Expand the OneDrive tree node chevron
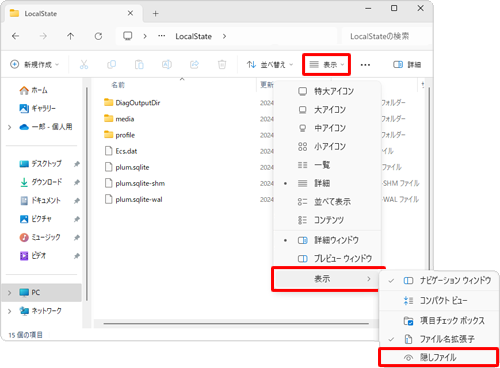This screenshot has height=368, width=500. 9,127
